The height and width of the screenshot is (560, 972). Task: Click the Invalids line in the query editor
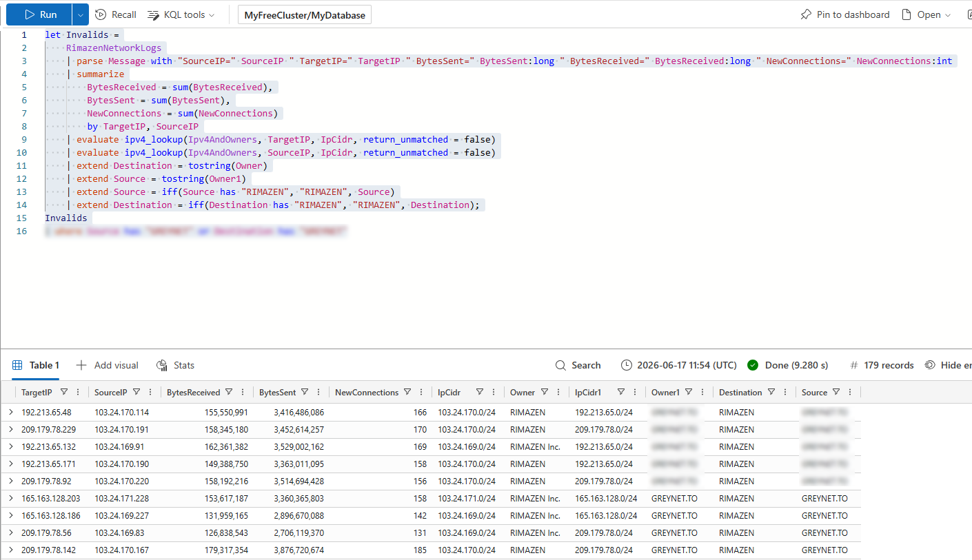(66, 218)
